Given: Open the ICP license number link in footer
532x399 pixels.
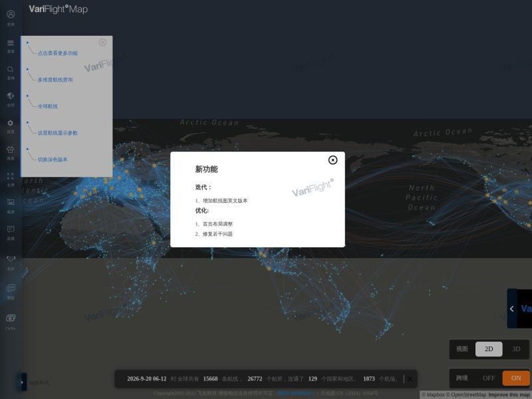Looking at the screenshot, I should click(x=296, y=393).
